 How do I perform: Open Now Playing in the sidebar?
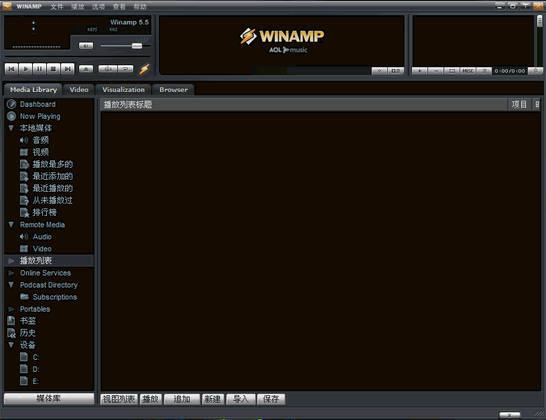tap(40, 116)
